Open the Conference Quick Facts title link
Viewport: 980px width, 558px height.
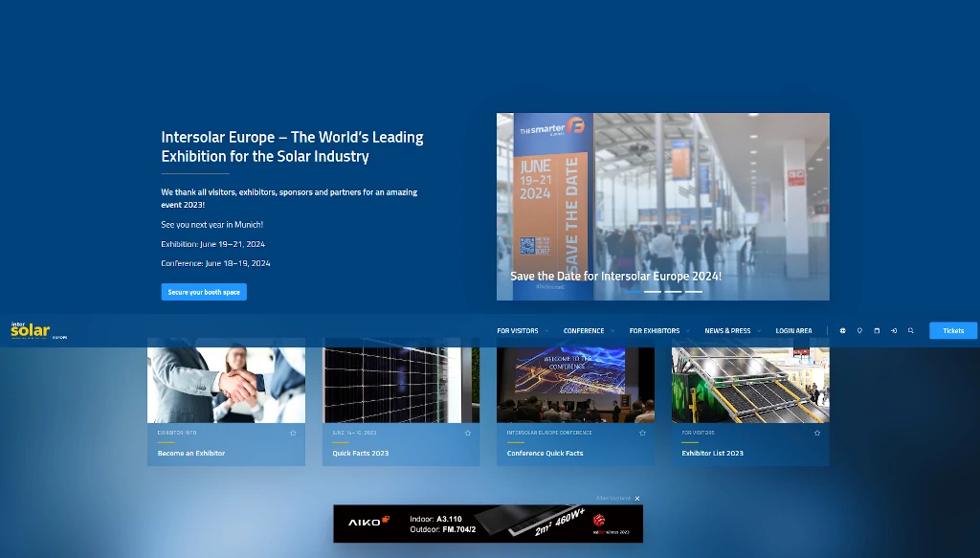tap(545, 453)
